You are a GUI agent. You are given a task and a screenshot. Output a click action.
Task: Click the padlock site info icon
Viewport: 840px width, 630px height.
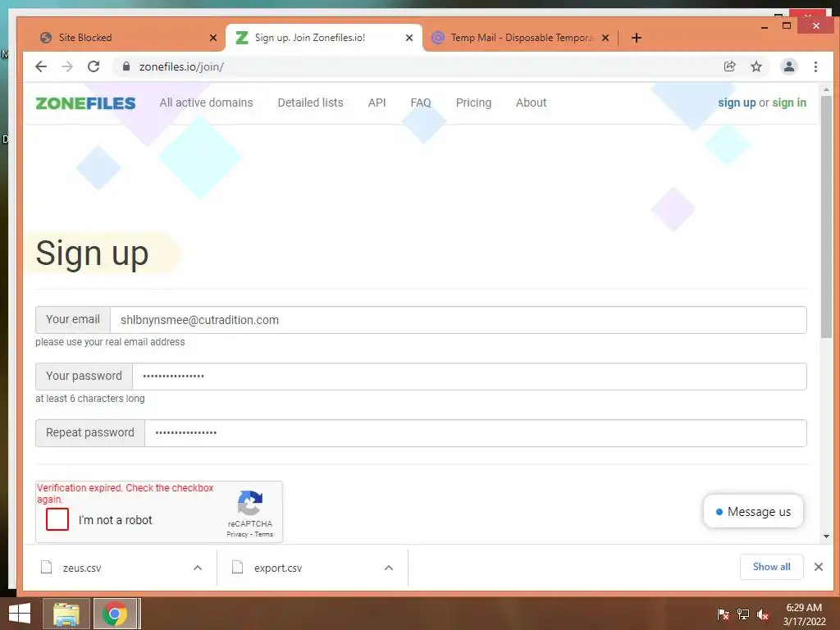(126, 66)
